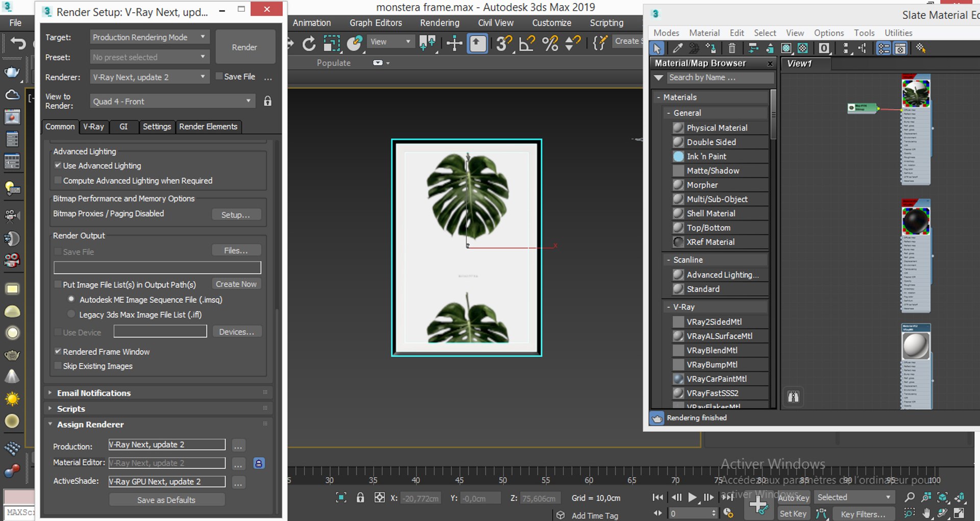980x521 pixels.
Task: Click the Slate editor Select arrow tool
Action: pyautogui.click(x=657, y=48)
